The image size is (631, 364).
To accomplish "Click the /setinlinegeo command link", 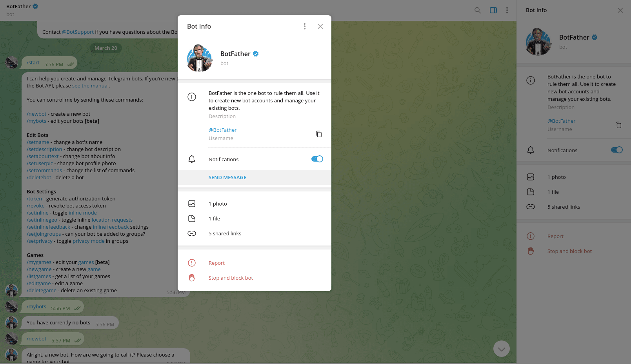I will [42, 220].
